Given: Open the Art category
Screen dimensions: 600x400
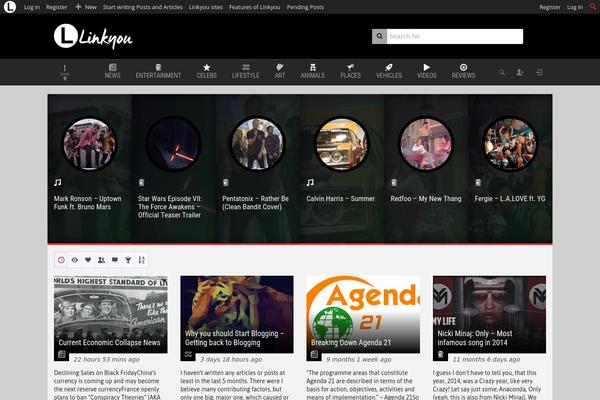Looking at the screenshot, I should pos(280,72).
